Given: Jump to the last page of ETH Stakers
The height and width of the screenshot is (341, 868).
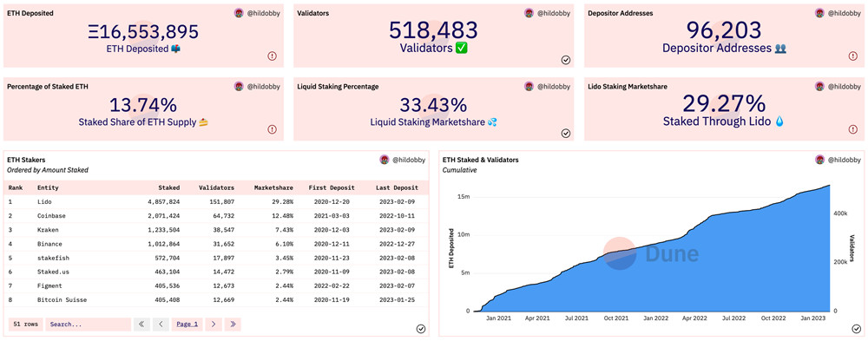Looking at the screenshot, I should tap(233, 325).
